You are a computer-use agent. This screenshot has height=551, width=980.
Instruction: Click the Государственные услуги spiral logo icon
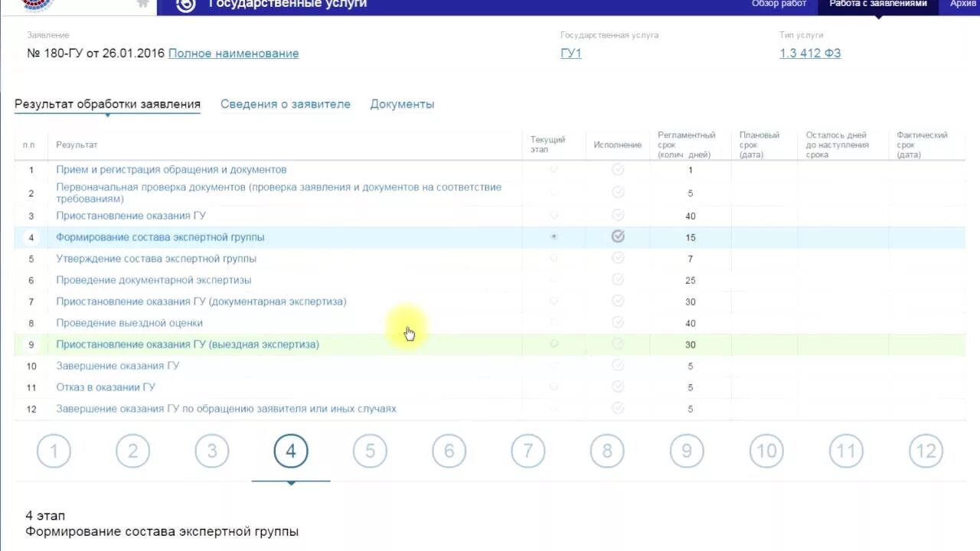coord(185,5)
